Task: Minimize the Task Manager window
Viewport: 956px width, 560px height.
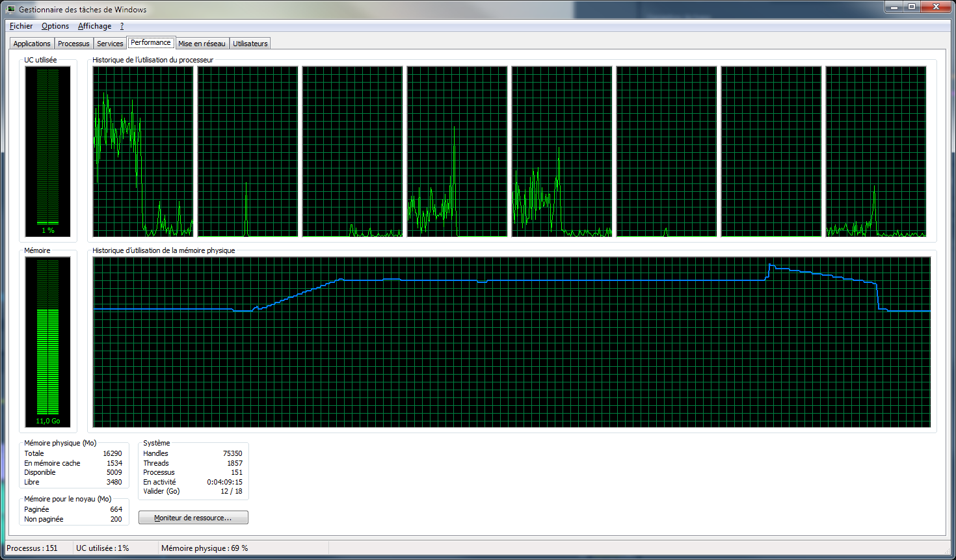Action: 894,7
